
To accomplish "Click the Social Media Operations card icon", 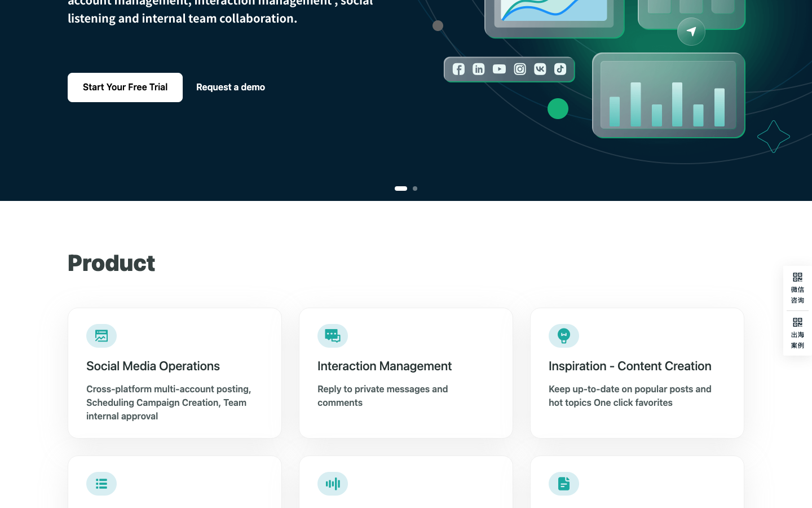I will click(x=101, y=336).
